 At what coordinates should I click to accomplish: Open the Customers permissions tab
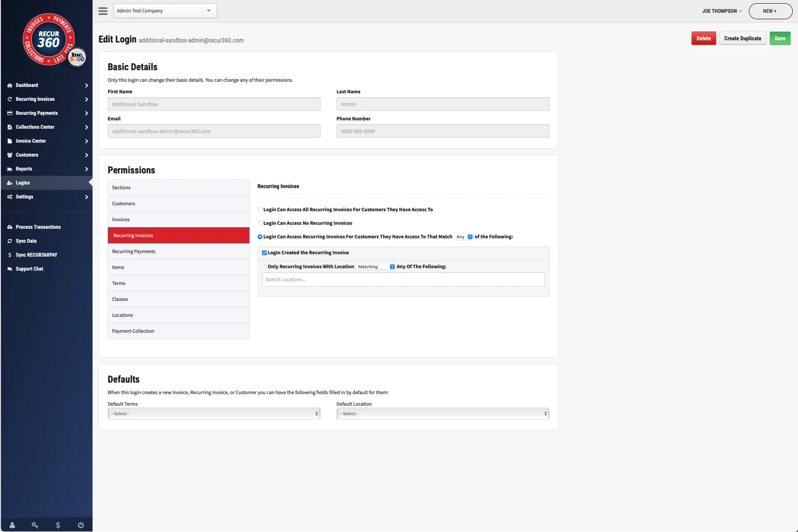(179, 204)
